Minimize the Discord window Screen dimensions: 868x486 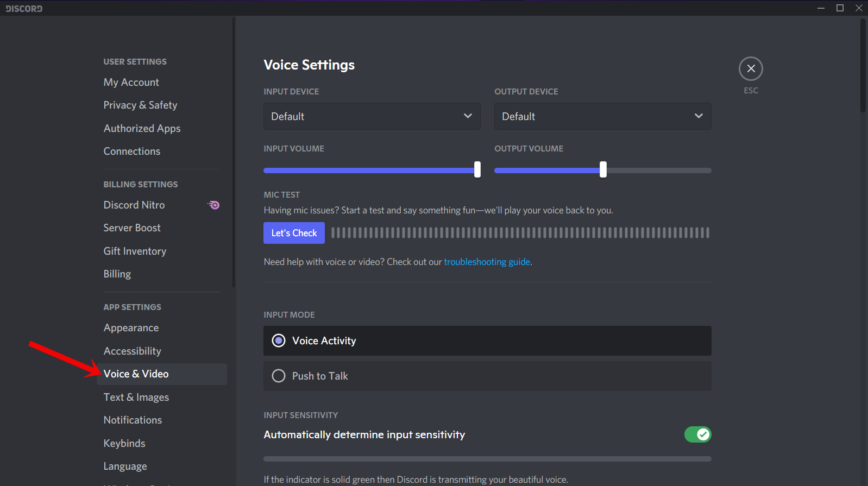click(x=821, y=8)
